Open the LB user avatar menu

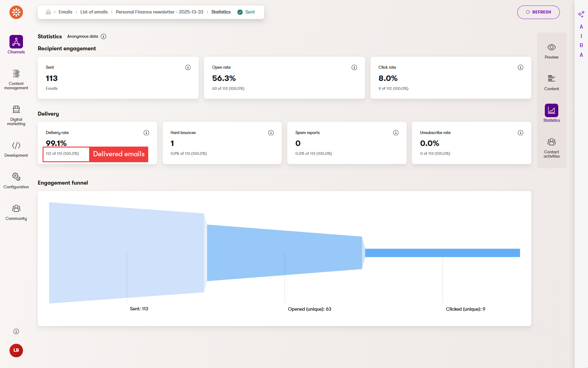point(16,350)
